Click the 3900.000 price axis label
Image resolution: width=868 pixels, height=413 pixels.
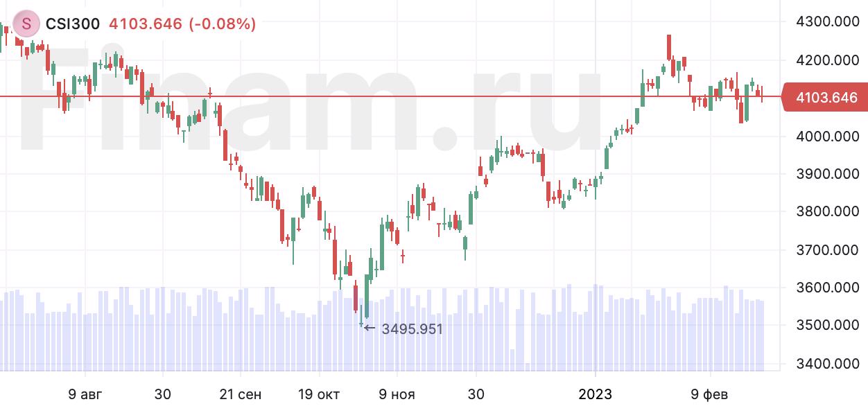[827, 174]
